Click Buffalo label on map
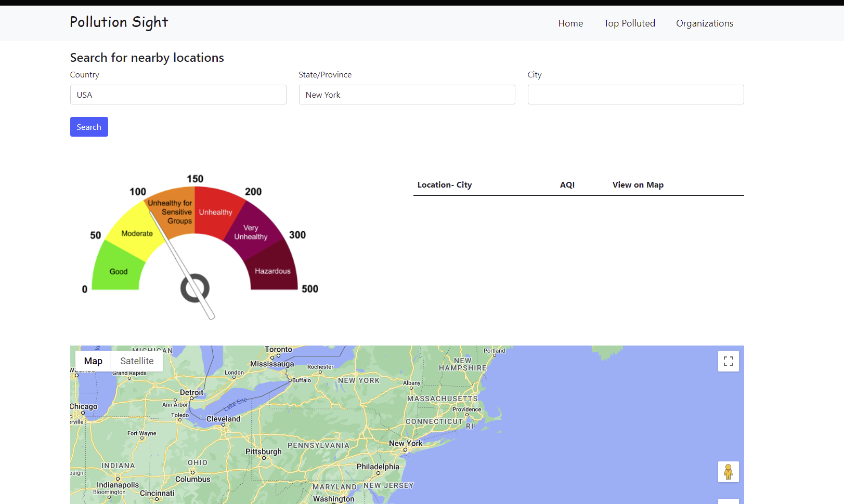844x504 pixels. pos(302,380)
